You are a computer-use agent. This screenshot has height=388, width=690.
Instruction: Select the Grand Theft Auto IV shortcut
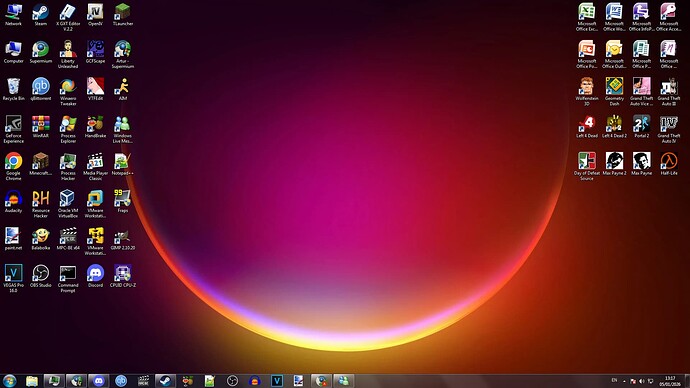[x=668, y=130]
